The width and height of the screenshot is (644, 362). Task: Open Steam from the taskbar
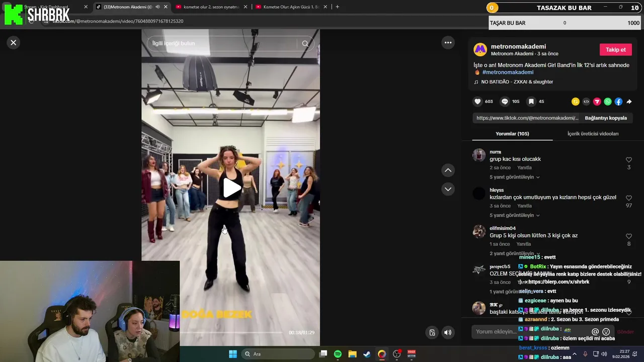[367, 354]
